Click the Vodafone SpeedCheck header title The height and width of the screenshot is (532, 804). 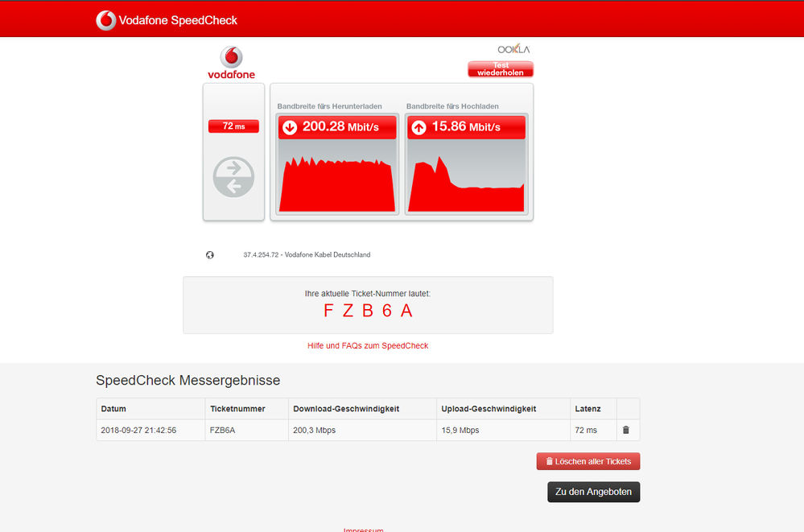tap(178, 20)
